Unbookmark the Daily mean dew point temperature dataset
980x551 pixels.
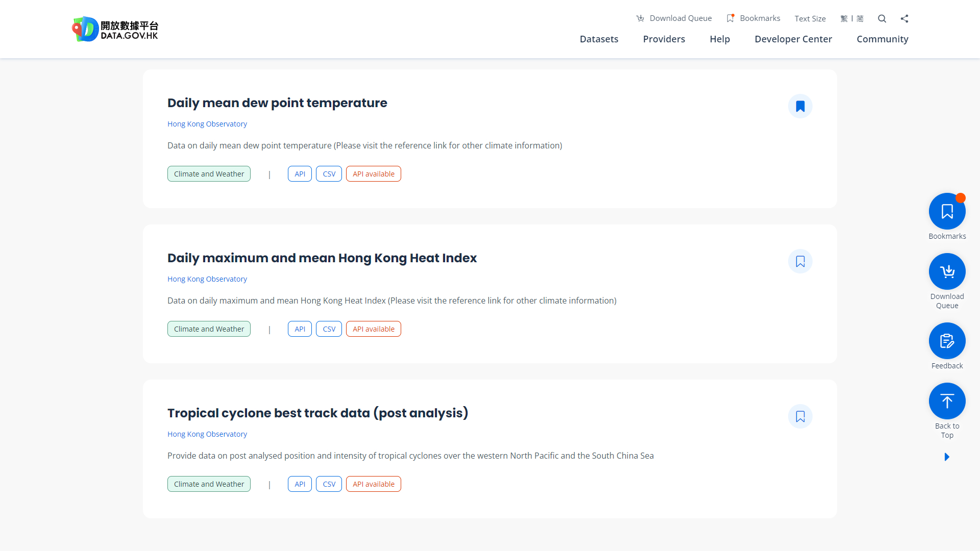tap(800, 106)
